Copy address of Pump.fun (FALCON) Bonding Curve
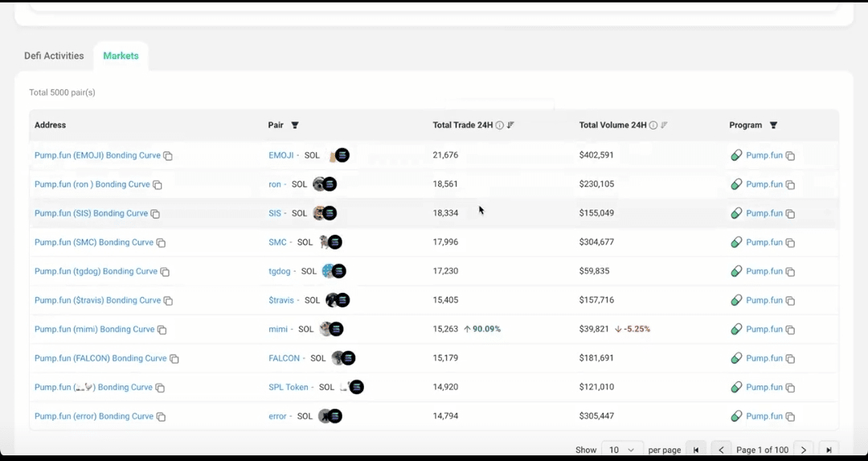The height and width of the screenshot is (461, 868). (x=174, y=359)
